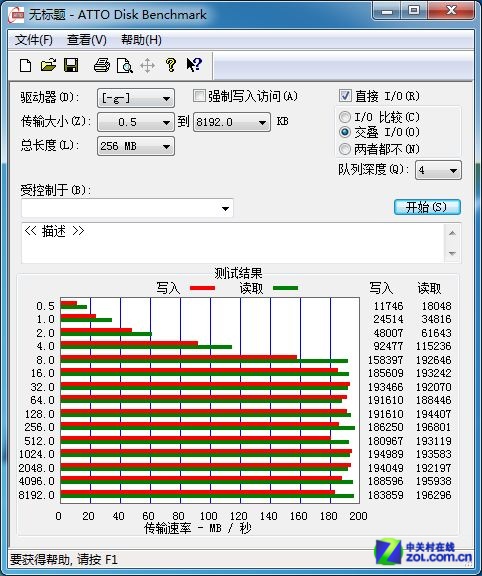Click the write value 11746
482x576 pixels.
click(388, 306)
